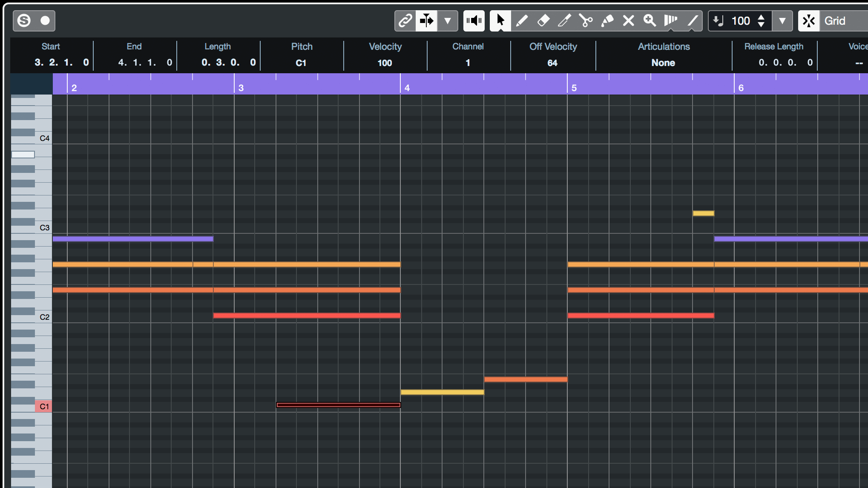Increase insert velocity with stepper arrow

pos(761,17)
